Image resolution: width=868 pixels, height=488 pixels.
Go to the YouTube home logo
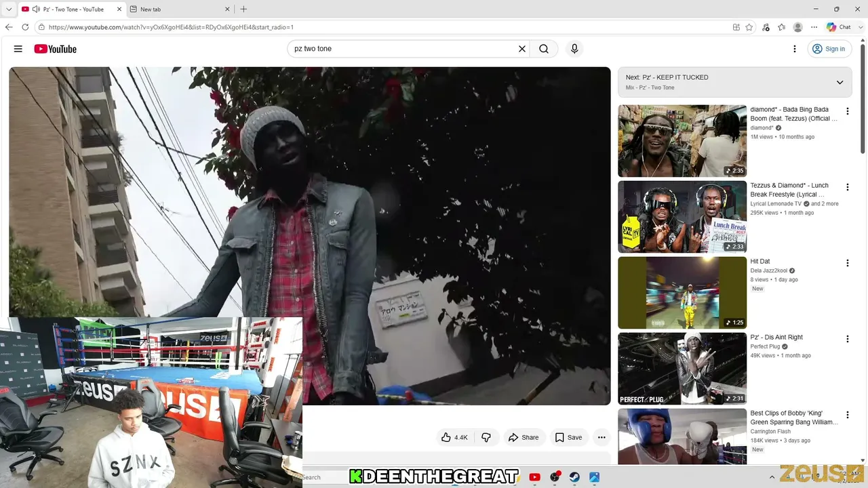tap(56, 49)
